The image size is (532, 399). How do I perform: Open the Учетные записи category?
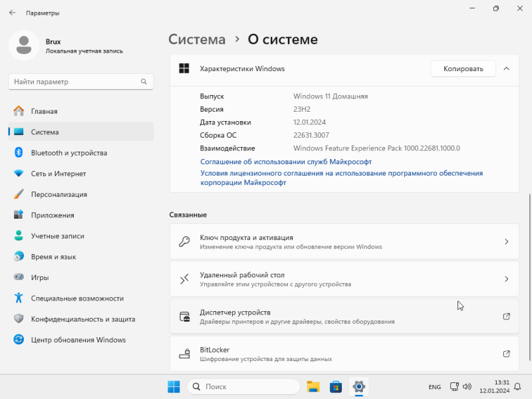click(x=80, y=236)
